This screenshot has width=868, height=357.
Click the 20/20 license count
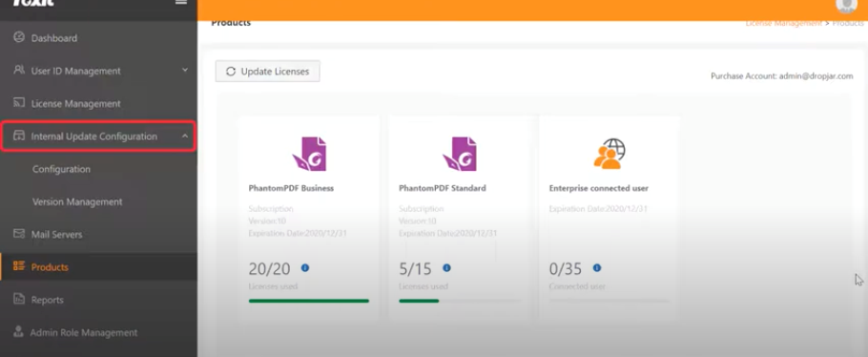coord(270,269)
